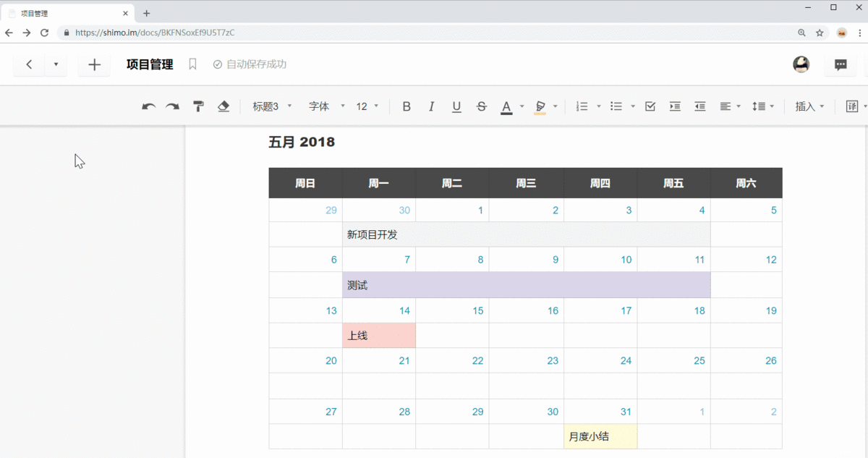Click the date 22 cell

[x=452, y=360]
